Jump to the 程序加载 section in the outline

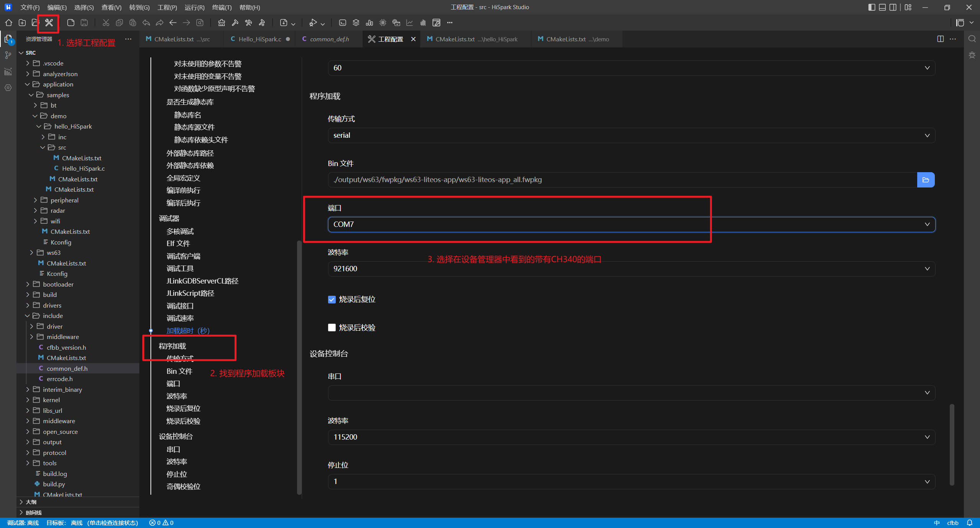point(173,346)
